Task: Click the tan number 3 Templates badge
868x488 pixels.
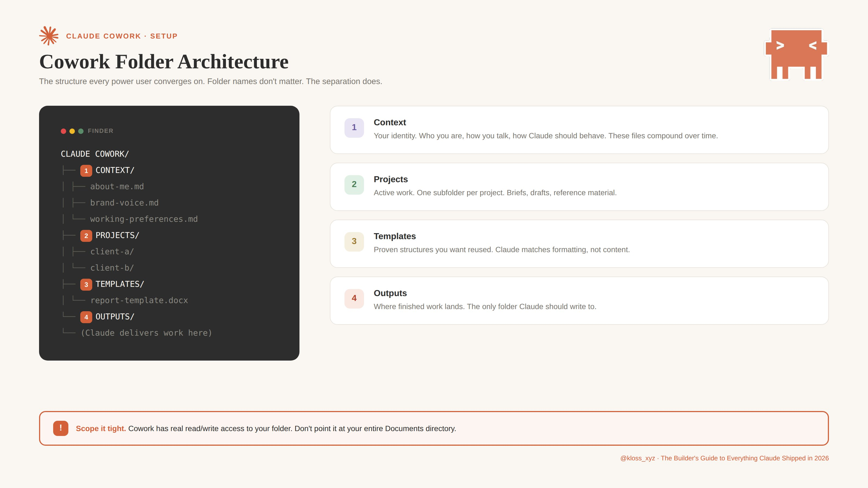Action: pyautogui.click(x=354, y=242)
